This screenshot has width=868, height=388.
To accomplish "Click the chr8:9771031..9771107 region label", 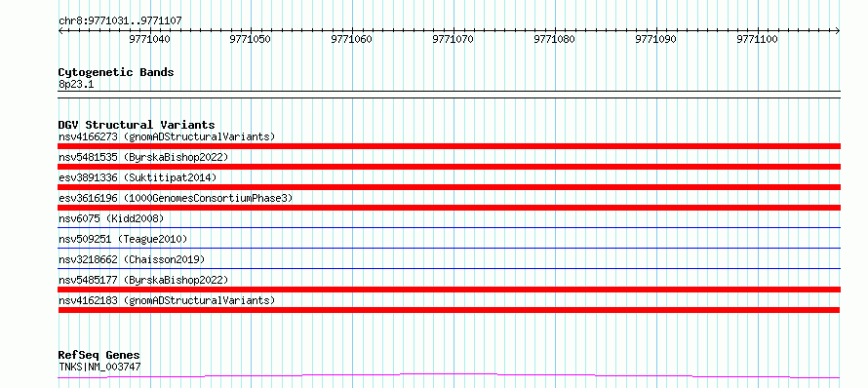I will 120,20.
